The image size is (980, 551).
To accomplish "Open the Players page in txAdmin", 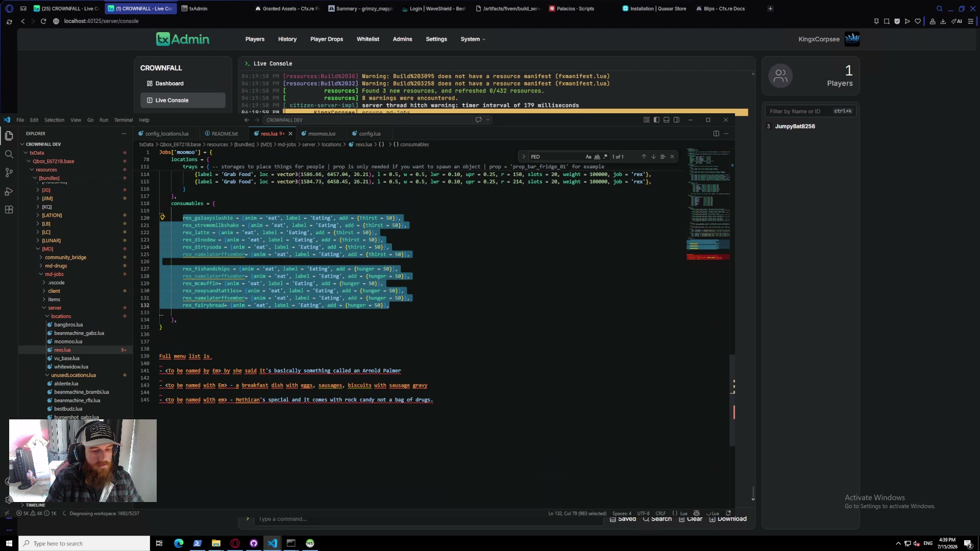I will (x=255, y=39).
